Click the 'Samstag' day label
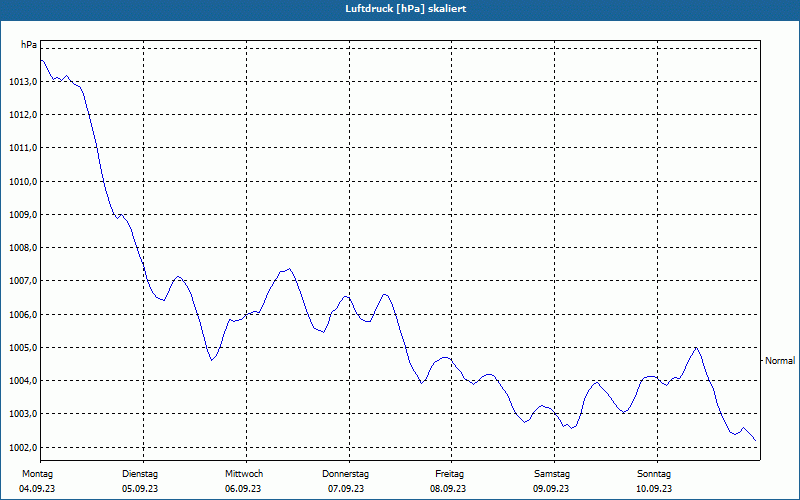This screenshot has height=500, width=800. (552, 474)
